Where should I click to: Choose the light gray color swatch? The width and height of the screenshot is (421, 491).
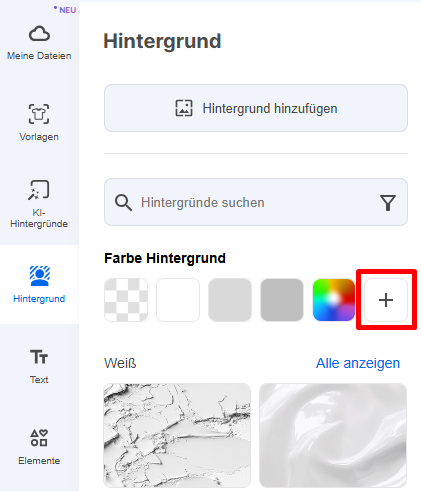[230, 300]
